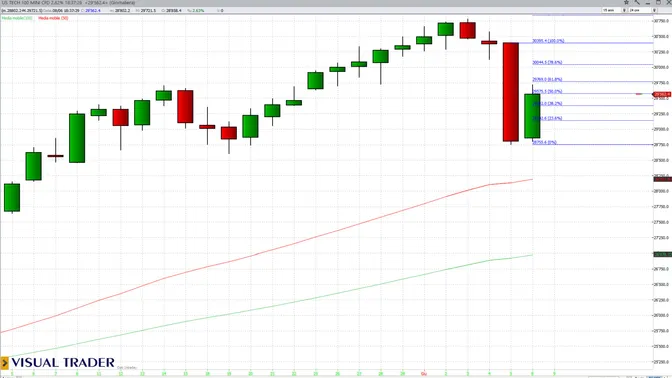Click the blue close price value in header
The image size is (672, 378).
coord(92,10)
